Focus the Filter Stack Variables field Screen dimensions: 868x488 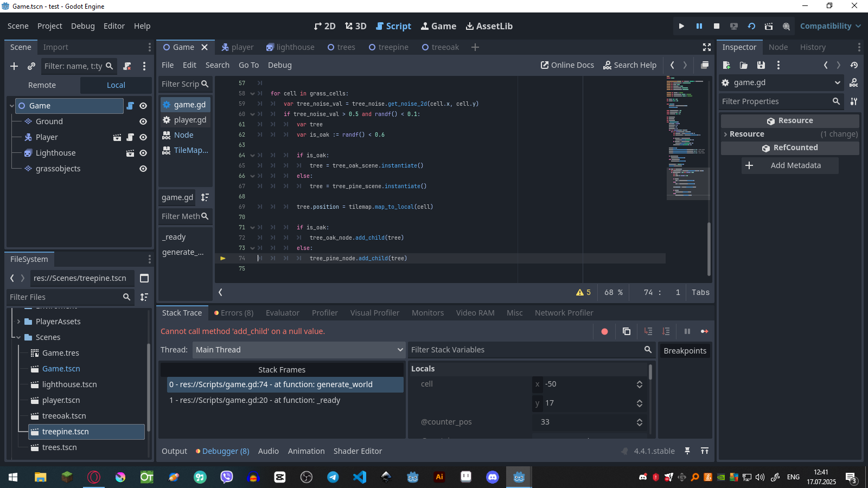[531, 350]
